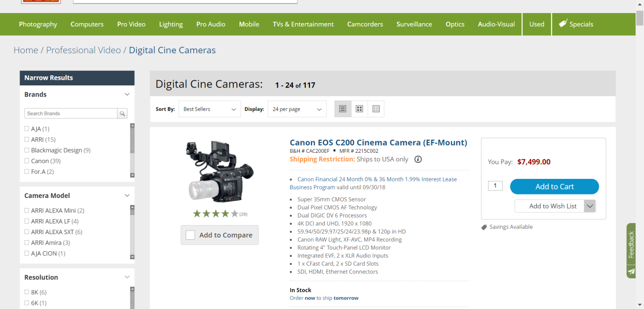This screenshot has height=309, width=644.
Task: Click the Add to Cart button
Action: (x=554, y=186)
